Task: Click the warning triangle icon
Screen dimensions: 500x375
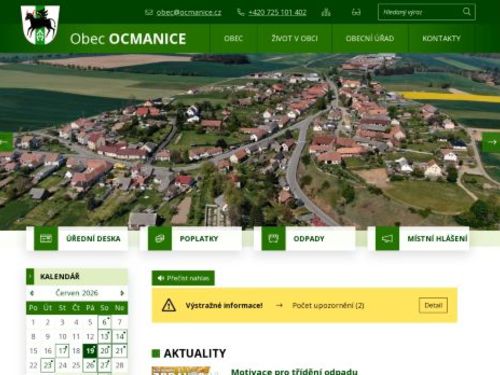Action: pos(169,305)
